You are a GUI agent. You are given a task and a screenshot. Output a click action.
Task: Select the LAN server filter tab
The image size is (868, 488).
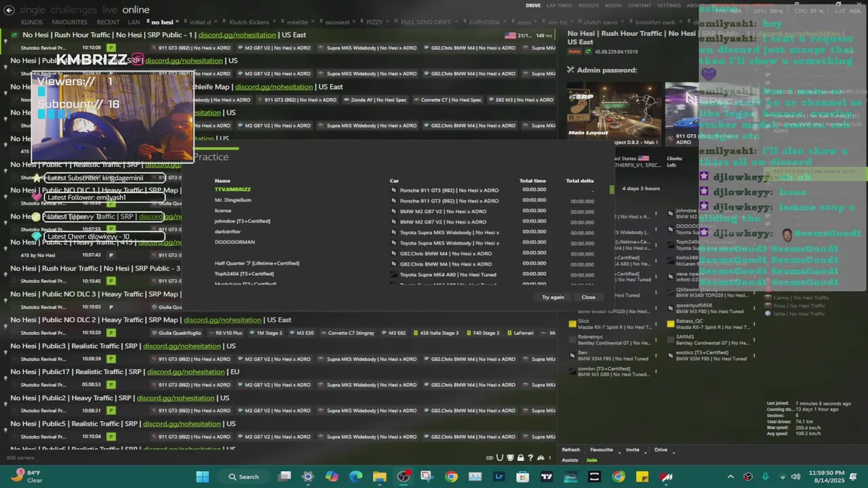tap(134, 22)
